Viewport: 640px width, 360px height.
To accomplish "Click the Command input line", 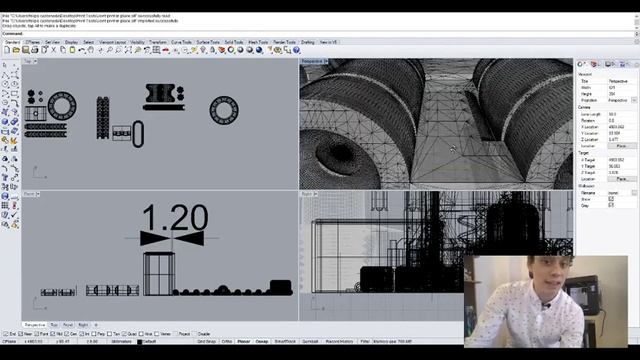I will click(x=318, y=33).
